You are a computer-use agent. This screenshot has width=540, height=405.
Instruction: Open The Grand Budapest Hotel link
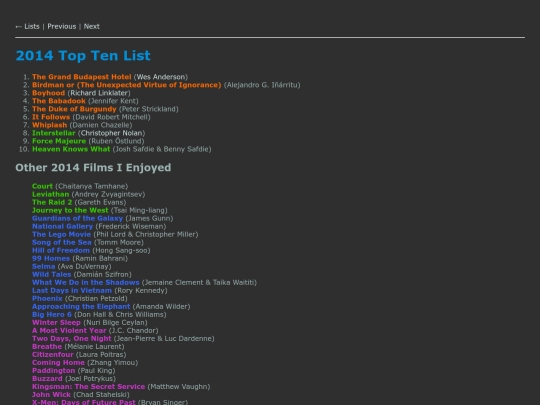tap(82, 77)
